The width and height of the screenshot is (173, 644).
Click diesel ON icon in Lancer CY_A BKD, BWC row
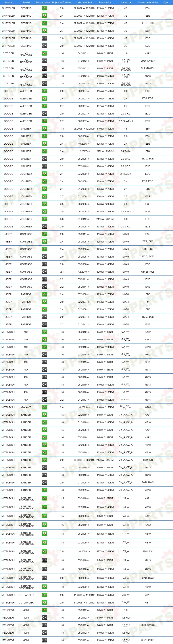click(44, 483)
